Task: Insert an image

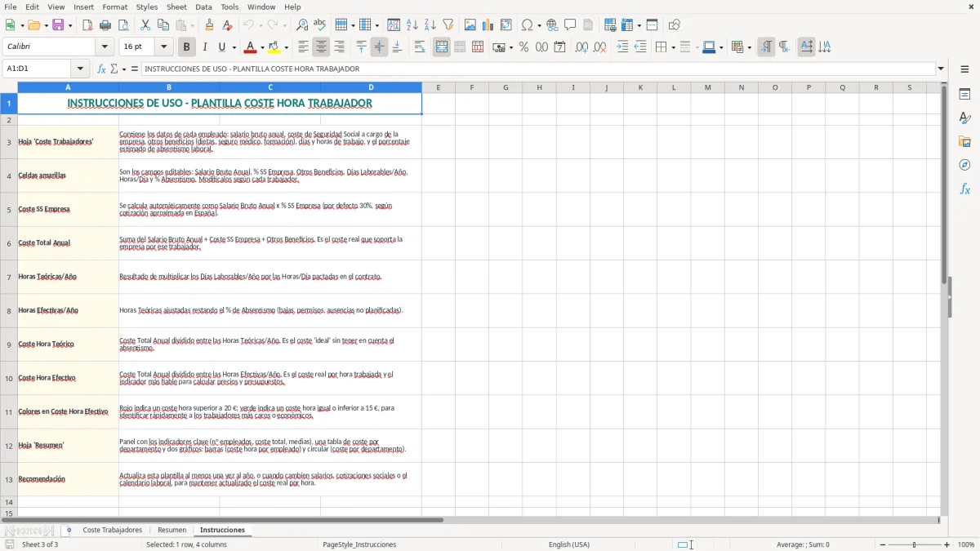Action: pyautogui.click(x=470, y=25)
